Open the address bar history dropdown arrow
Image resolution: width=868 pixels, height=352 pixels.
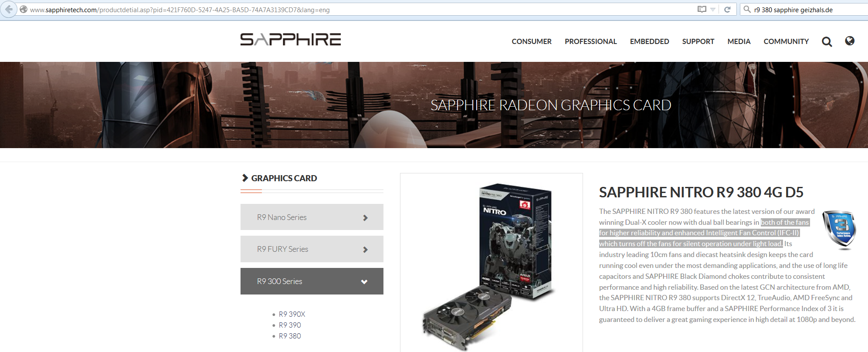click(713, 10)
